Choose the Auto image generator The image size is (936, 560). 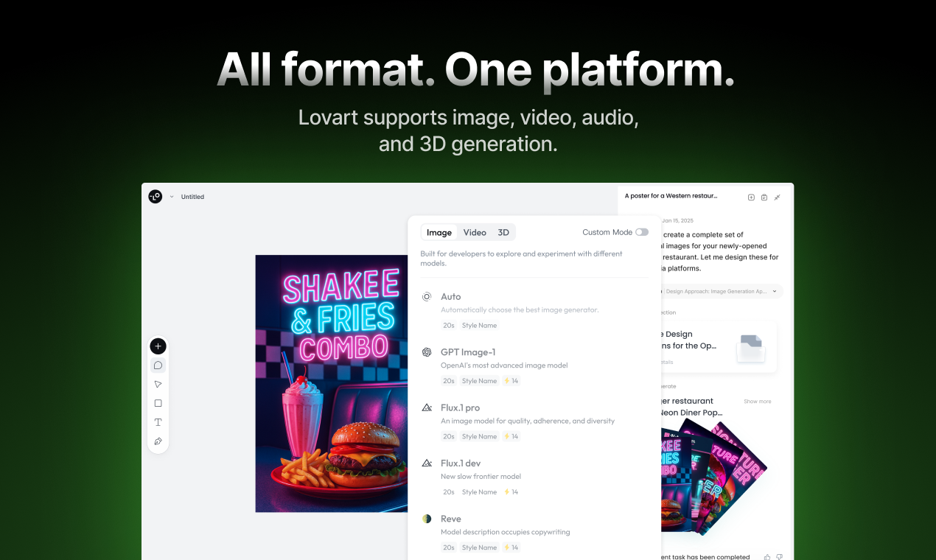pyautogui.click(x=534, y=310)
